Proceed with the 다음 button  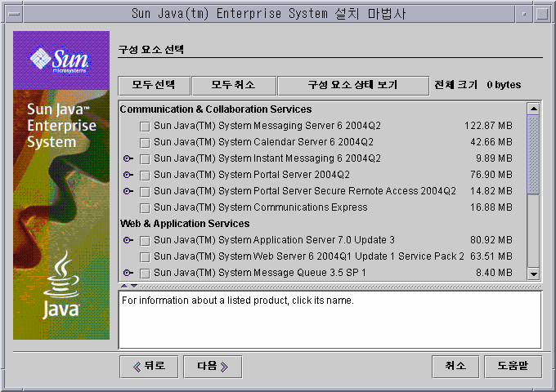click(213, 367)
